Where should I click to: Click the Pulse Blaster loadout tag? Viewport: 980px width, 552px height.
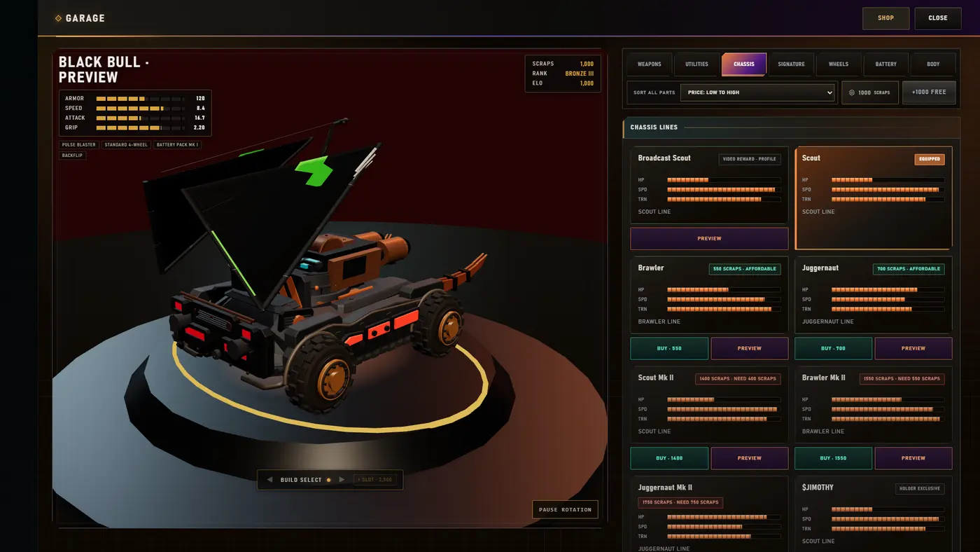[78, 145]
